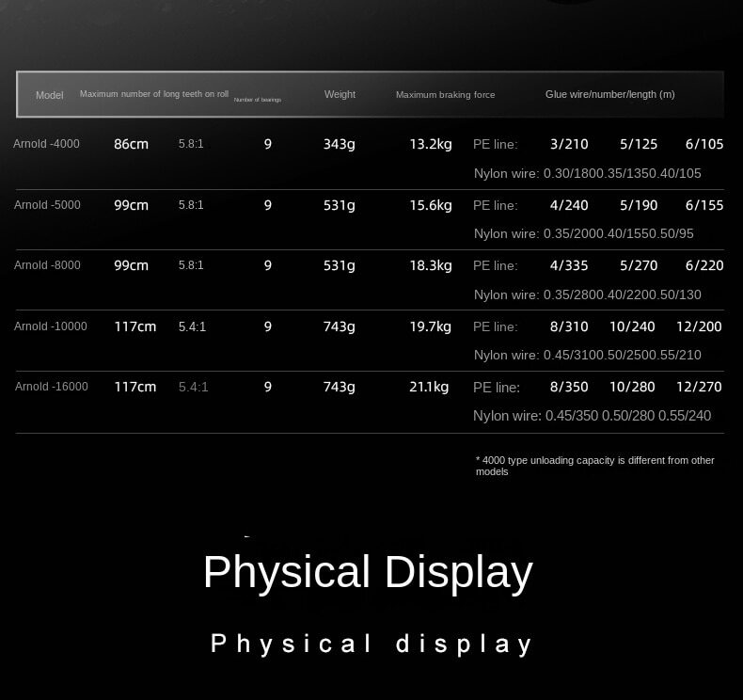
Task: Click the 18.3kg braking force value
Action: pyautogui.click(x=431, y=265)
